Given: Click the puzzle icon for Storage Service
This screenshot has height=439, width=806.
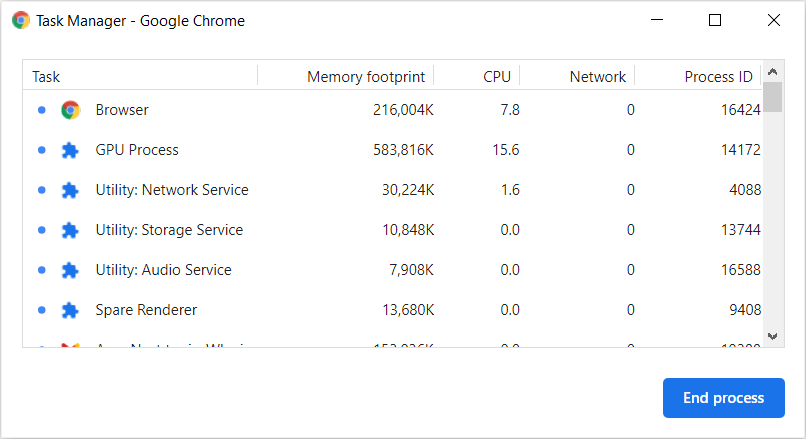Looking at the screenshot, I should pyautogui.click(x=70, y=230).
